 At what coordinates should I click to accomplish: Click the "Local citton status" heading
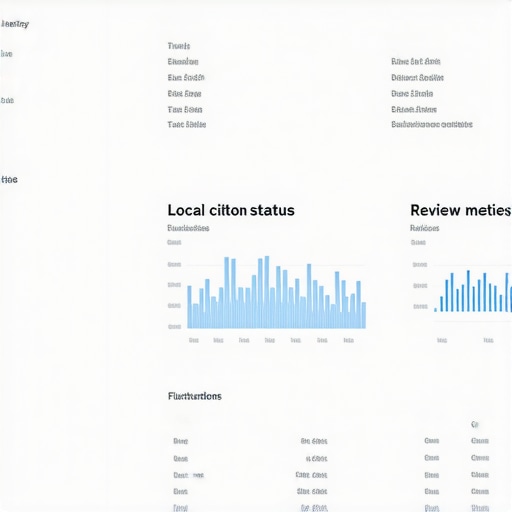pyautogui.click(x=231, y=210)
